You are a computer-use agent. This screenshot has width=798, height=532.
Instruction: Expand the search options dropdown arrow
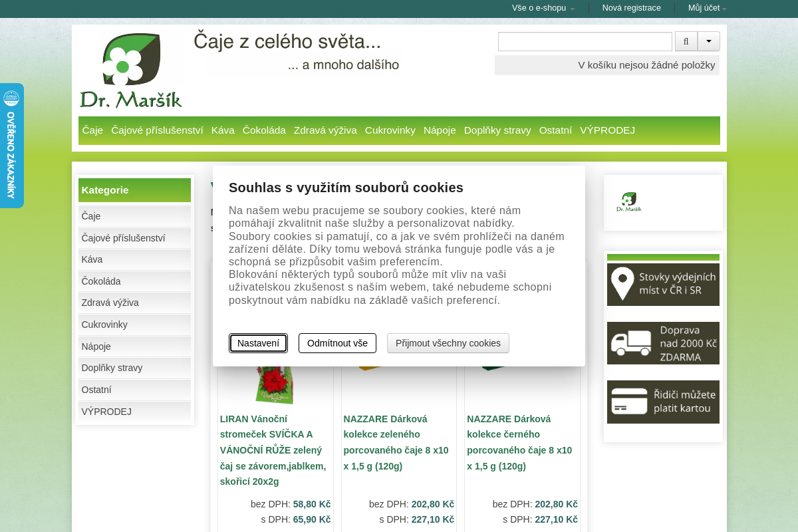(x=708, y=41)
